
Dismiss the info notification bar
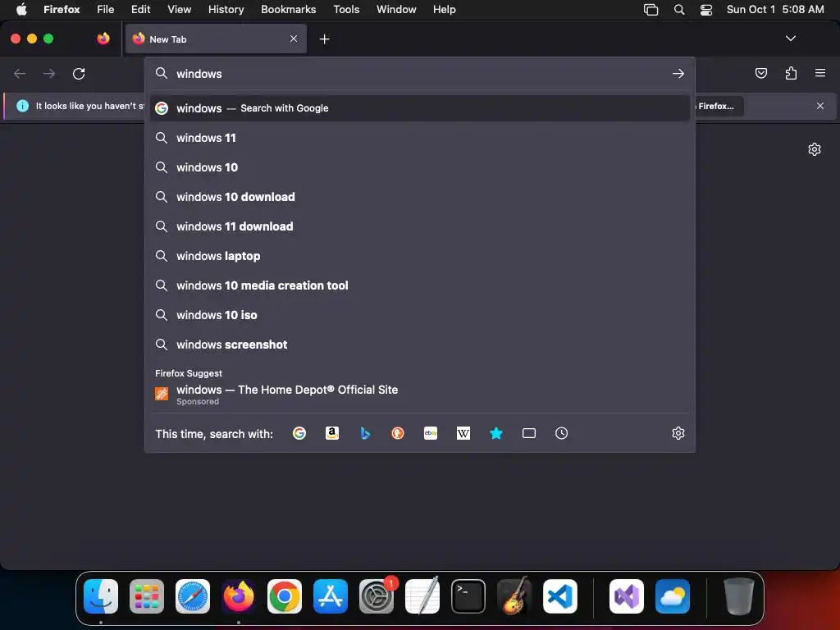820,106
